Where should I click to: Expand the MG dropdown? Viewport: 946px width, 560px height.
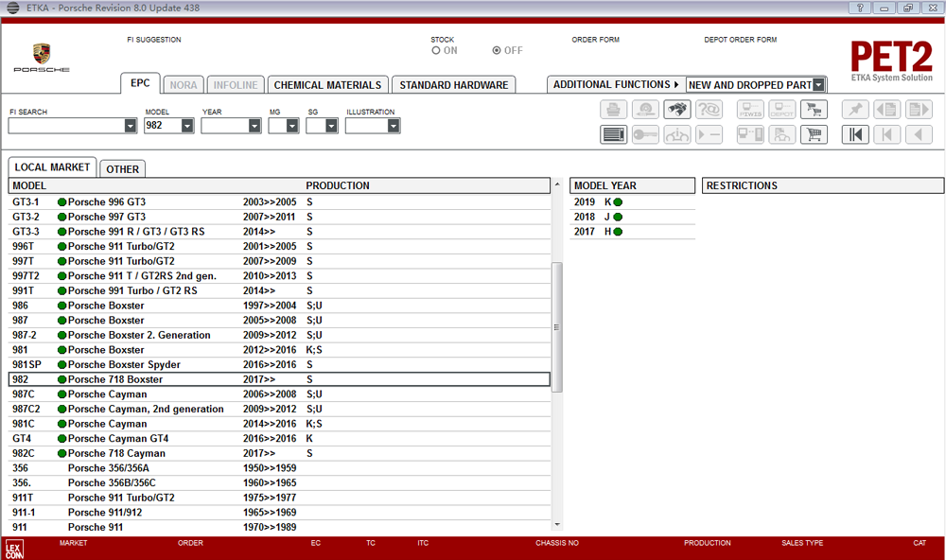point(292,126)
